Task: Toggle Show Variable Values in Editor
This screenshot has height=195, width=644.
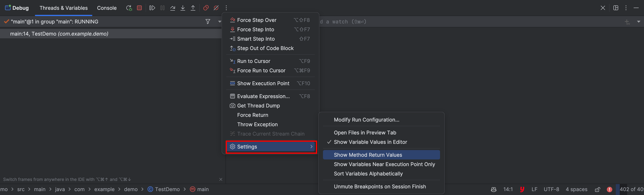Action: 370,142
